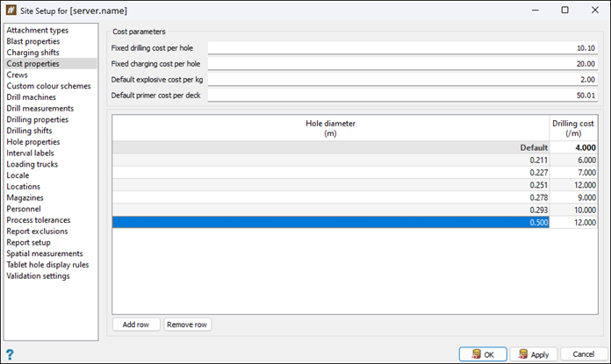The height and width of the screenshot is (364, 611).
Task: Edit Fixed drilling cost per hole field
Action: [391, 48]
